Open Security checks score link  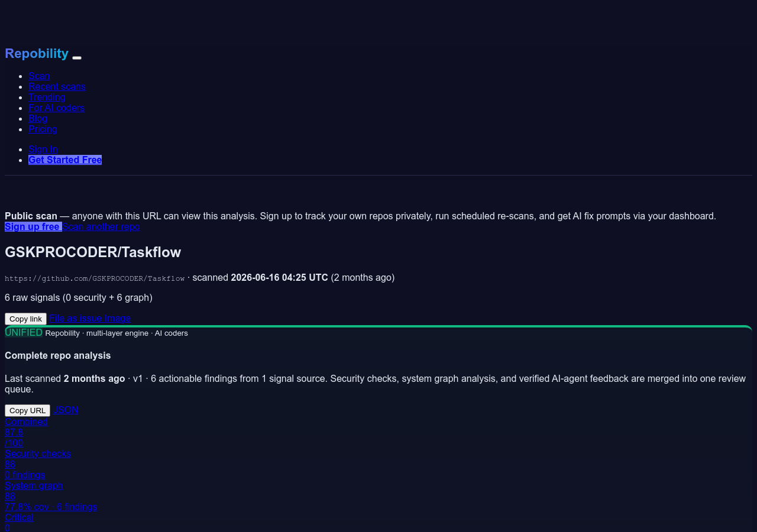(38, 464)
